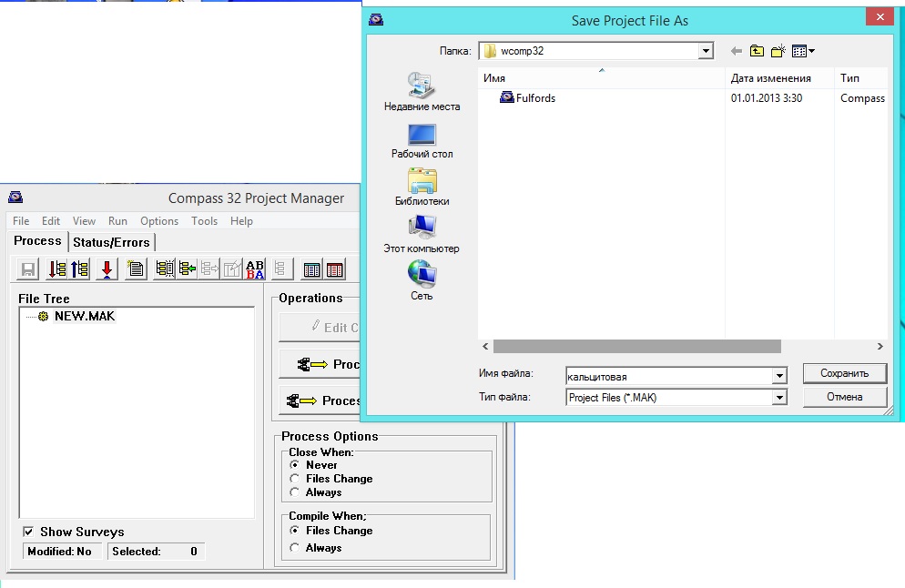905x588 pixels.
Task: Click the Сохранить button
Action: coord(844,373)
